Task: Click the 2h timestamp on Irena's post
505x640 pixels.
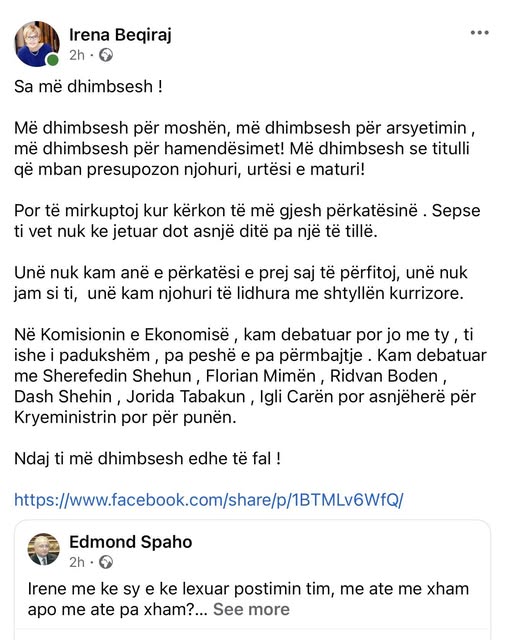Action: click(x=77, y=55)
